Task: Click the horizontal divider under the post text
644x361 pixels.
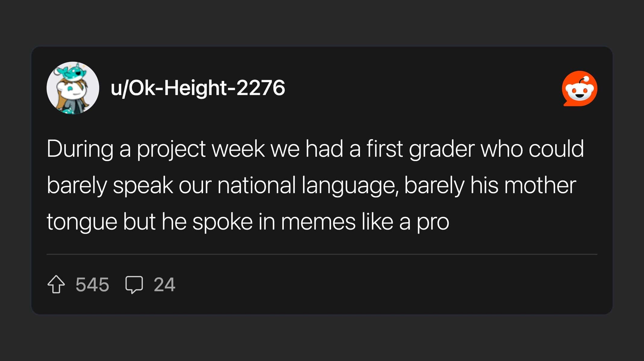Action: [322, 254]
